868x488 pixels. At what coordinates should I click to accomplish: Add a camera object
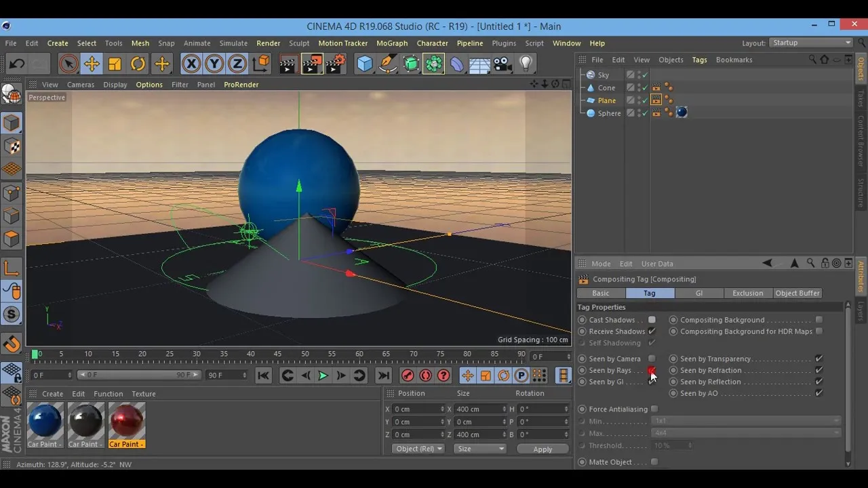[x=502, y=64]
